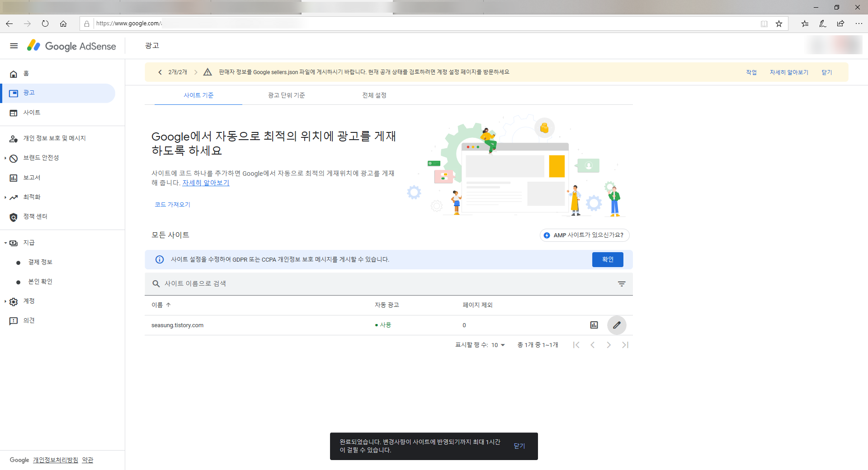Image resolution: width=868 pixels, height=470 pixels.
Task: Go to browser home page
Action: point(63,23)
